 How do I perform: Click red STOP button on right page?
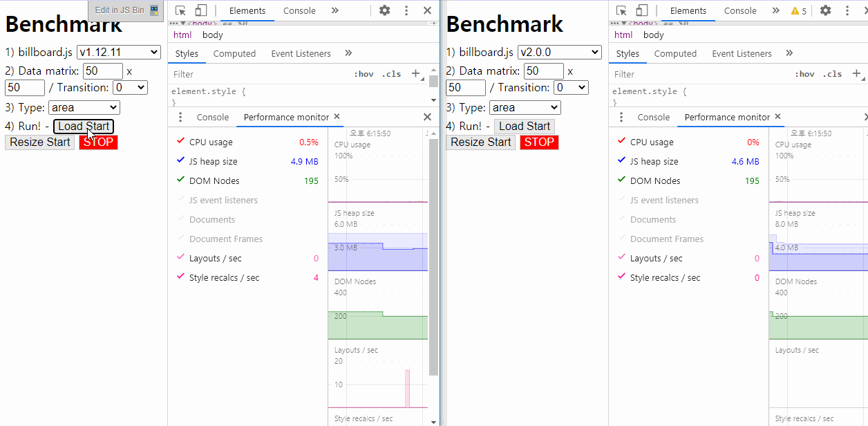[x=539, y=142]
